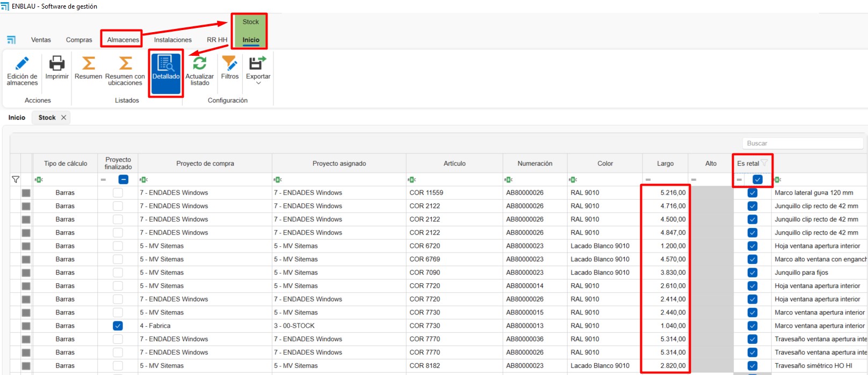This screenshot has height=375, width=868.
Task: Close the Stock tab
Action: (63, 117)
